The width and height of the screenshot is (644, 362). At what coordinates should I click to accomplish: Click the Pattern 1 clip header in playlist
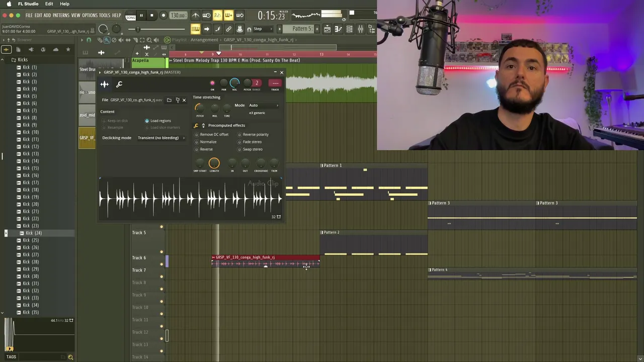(x=374, y=165)
